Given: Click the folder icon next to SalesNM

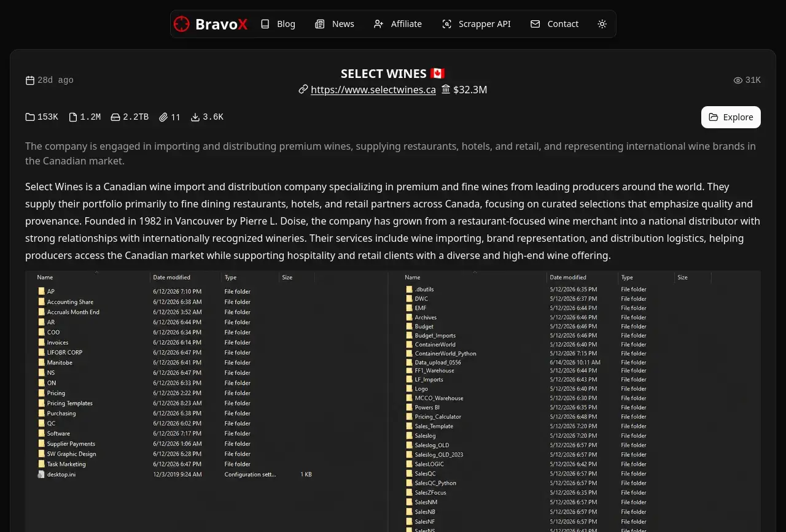Looking at the screenshot, I should [x=409, y=502].
